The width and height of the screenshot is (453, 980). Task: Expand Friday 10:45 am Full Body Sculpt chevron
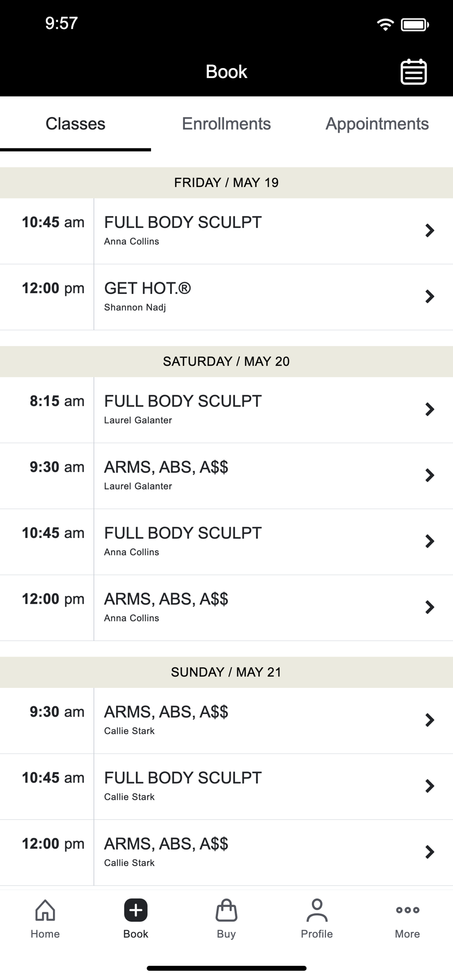pos(430,230)
